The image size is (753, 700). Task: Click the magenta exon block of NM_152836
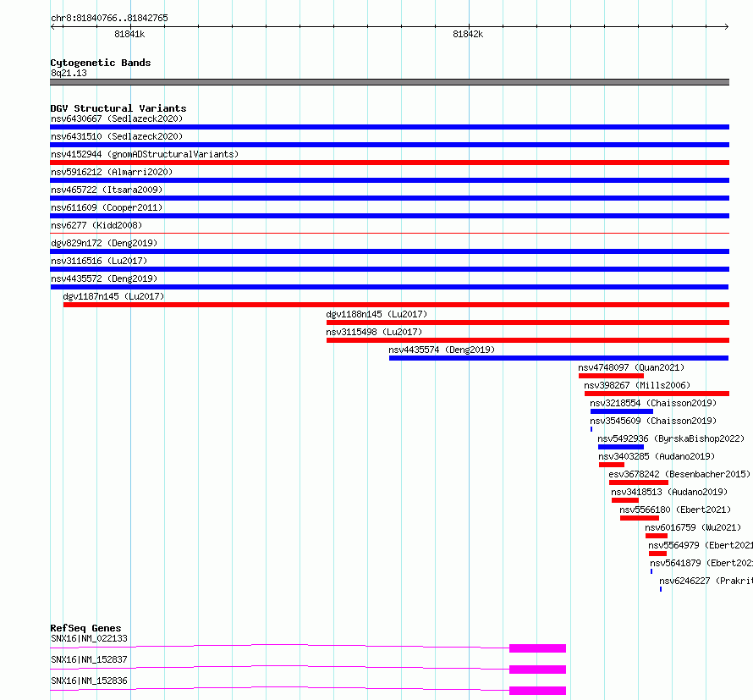tap(538, 691)
